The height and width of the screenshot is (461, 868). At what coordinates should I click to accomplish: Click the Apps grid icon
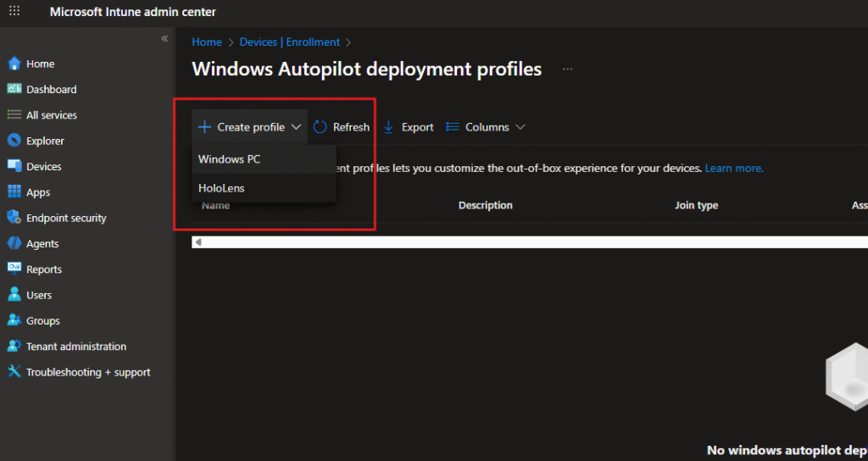(14, 192)
